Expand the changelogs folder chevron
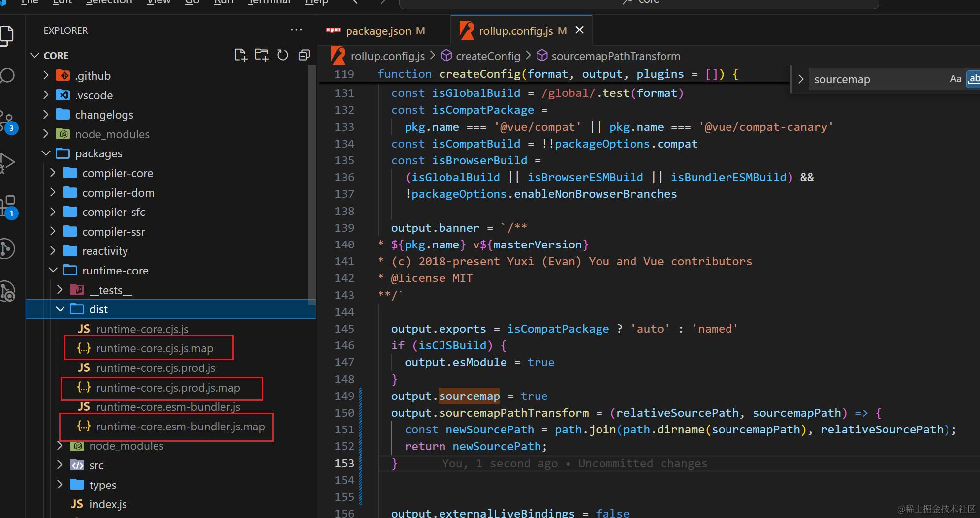The height and width of the screenshot is (518, 980). (x=46, y=114)
